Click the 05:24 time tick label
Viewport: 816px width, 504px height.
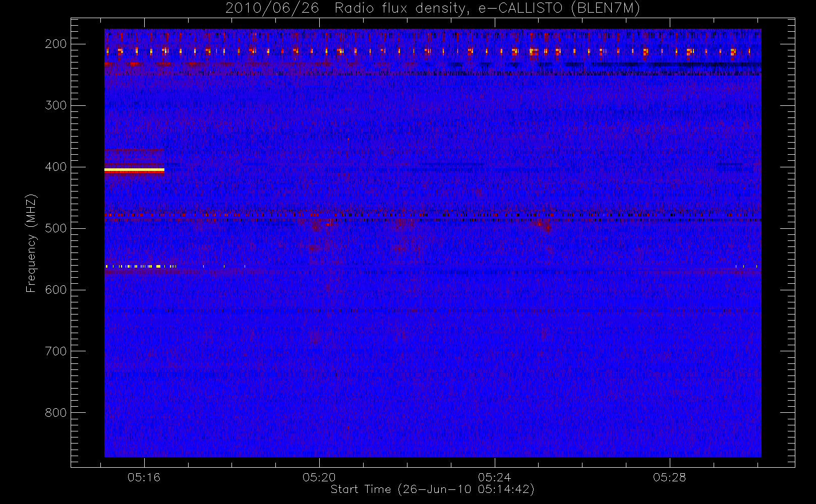pos(494,477)
